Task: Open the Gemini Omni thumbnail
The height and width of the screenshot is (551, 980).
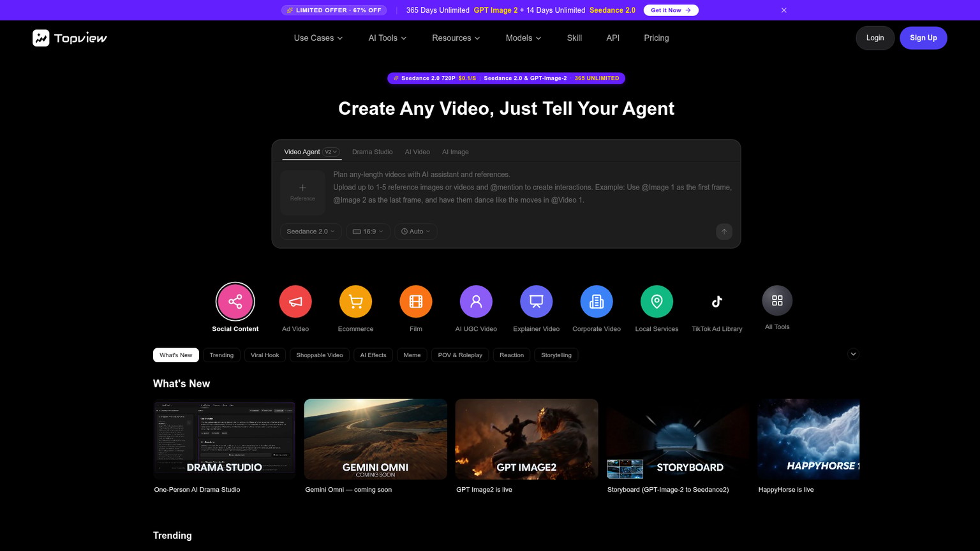Action: click(x=376, y=439)
